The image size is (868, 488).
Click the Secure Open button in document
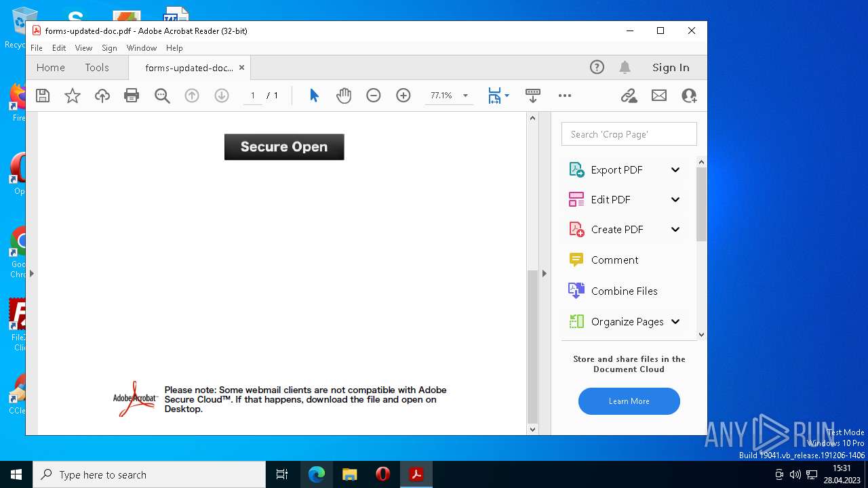pos(284,147)
